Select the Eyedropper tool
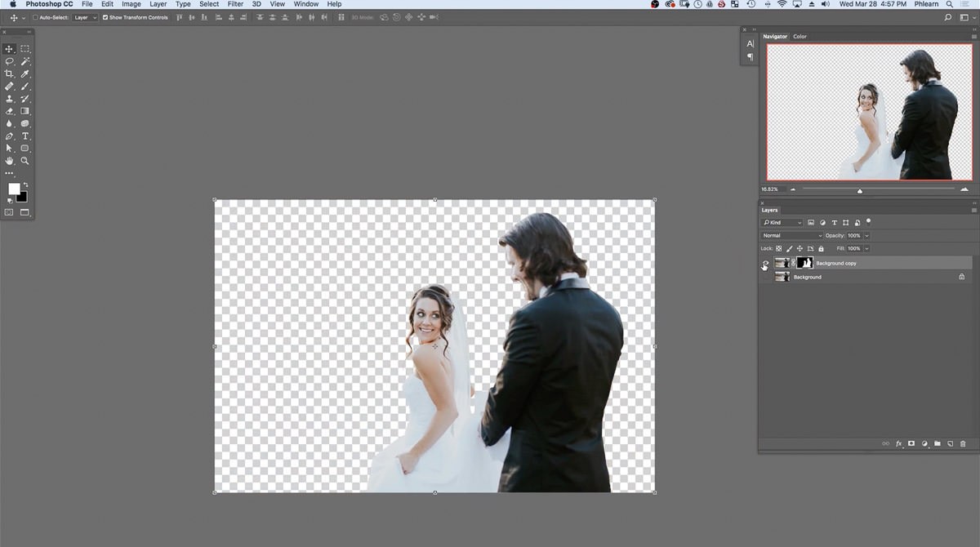This screenshot has height=547, width=980. [25, 73]
